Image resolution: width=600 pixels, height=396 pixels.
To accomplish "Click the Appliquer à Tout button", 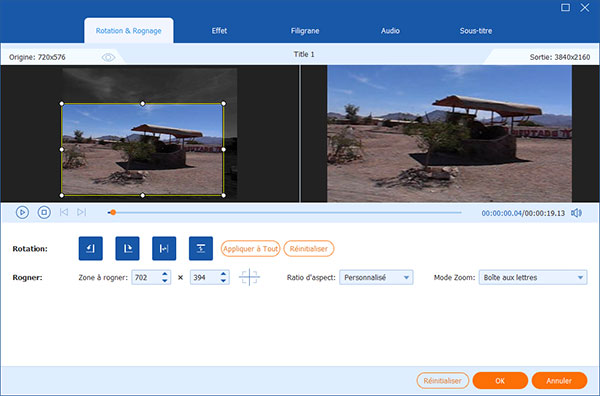I will [x=251, y=249].
